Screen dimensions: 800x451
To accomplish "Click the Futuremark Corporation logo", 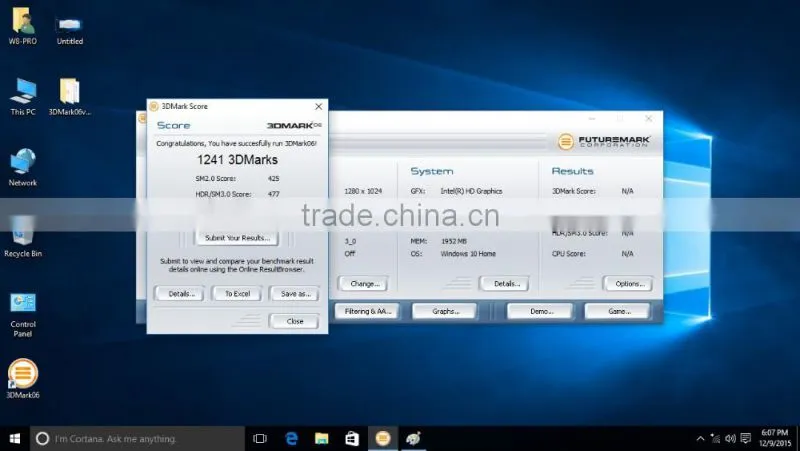I will (x=604, y=141).
